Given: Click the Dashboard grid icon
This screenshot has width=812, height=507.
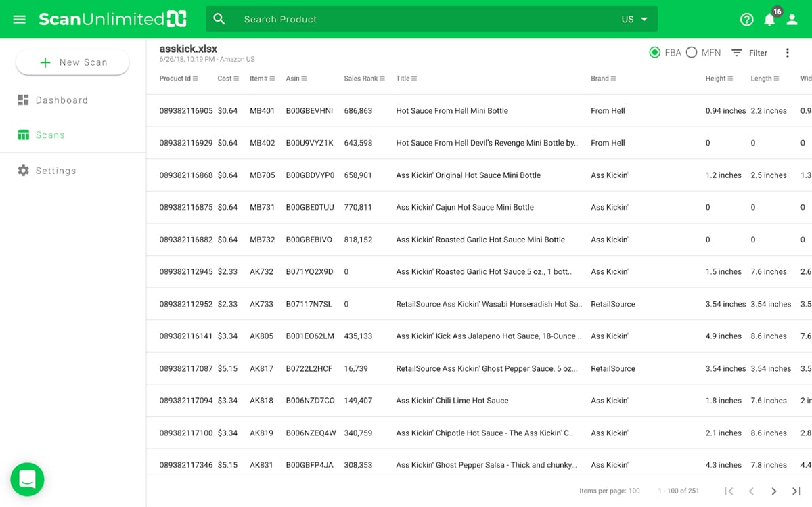Looking at the screenshot, I should [x=23, y=100].
